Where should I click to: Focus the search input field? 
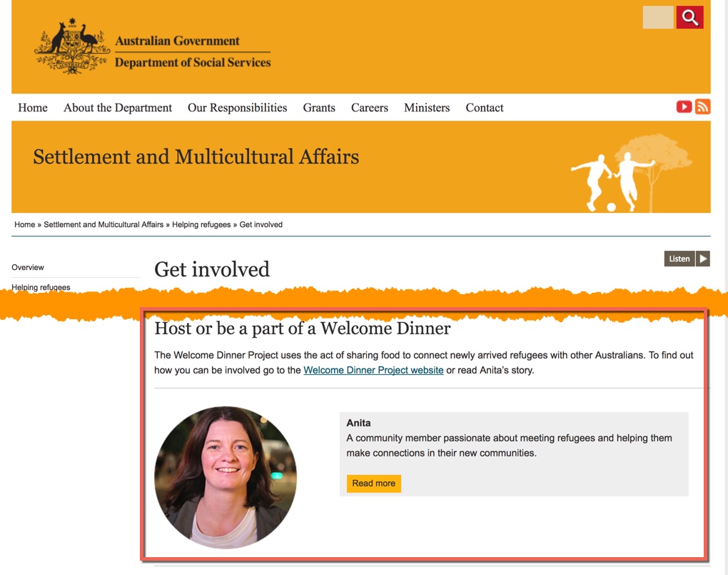click(x=658, y=17)
